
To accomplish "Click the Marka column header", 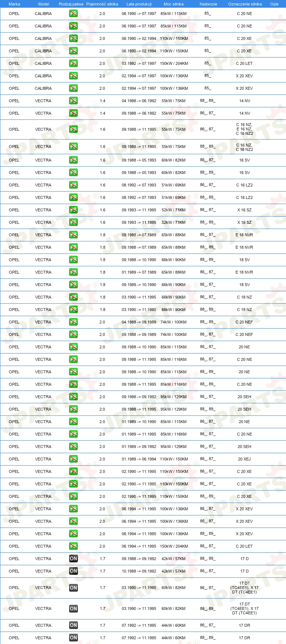I will (14, 4).
